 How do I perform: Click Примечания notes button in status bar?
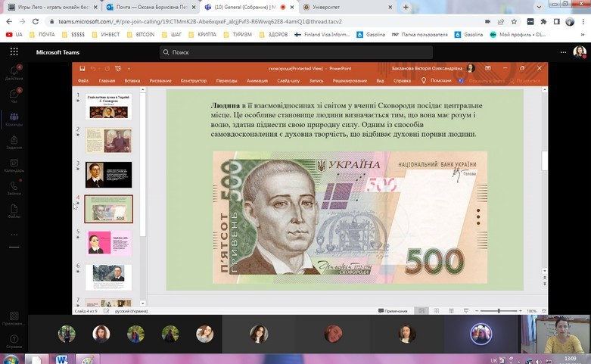(x=393, y=311)
